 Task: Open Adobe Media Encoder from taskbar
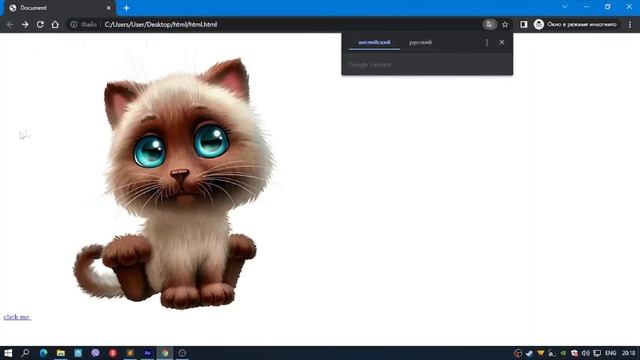click(x=148, y=353)
